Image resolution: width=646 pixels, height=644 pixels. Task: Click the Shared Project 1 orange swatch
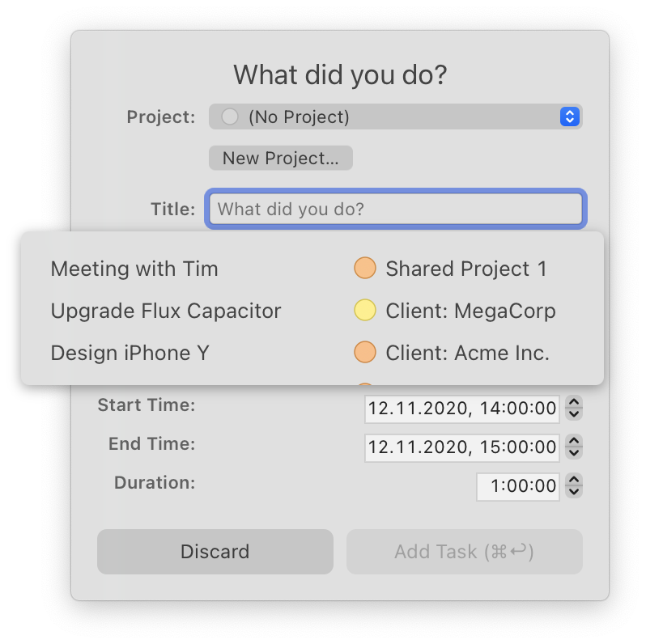click(x=365, y=269)
